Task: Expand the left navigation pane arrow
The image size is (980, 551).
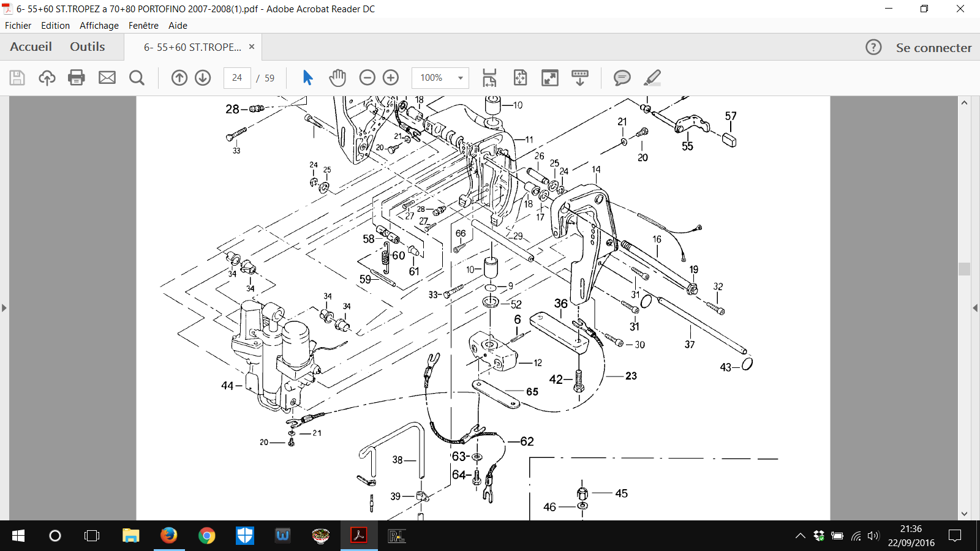Action: click(x=4, y=308)
